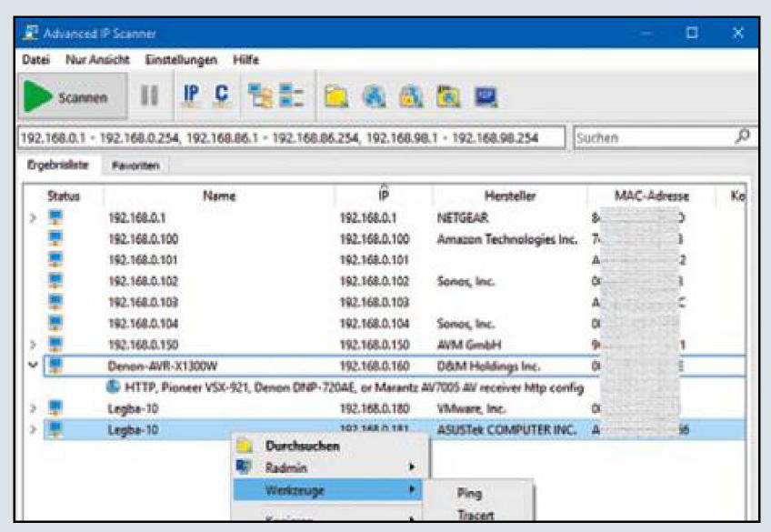Select the Sonos, Inc. cell for 192.168.0.102

pyautogui.click(x=466, y=281)
